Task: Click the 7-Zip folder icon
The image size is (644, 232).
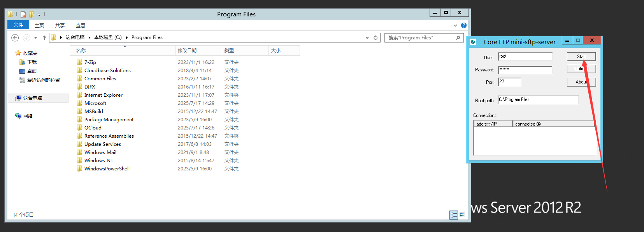Action: coord(80,62)
